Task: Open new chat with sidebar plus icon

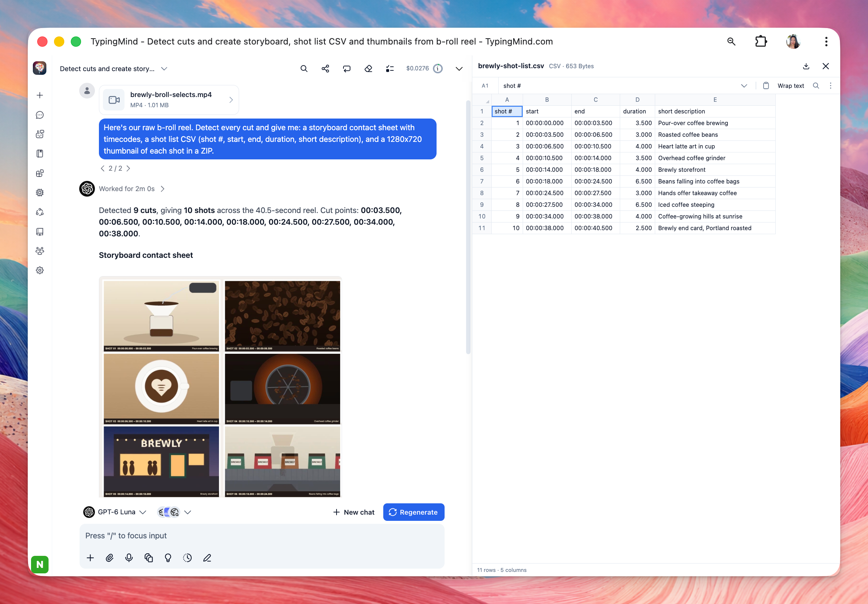Action: 40,95
